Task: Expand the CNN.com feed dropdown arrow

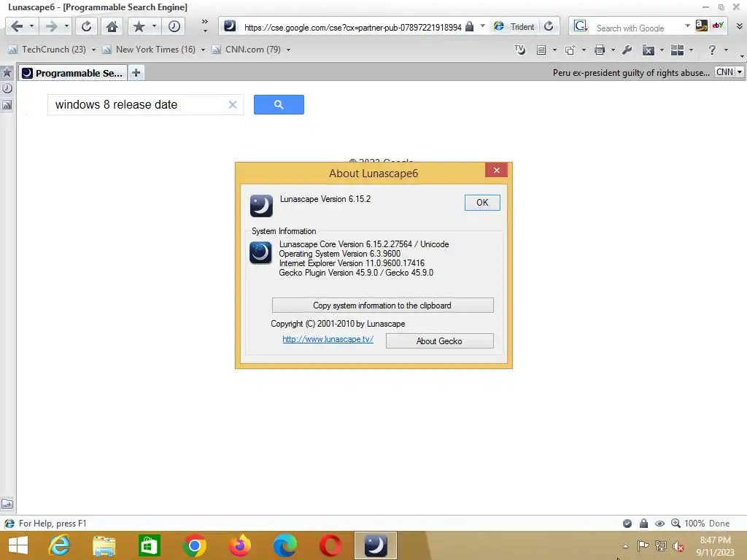Action: tap(288, 50)
